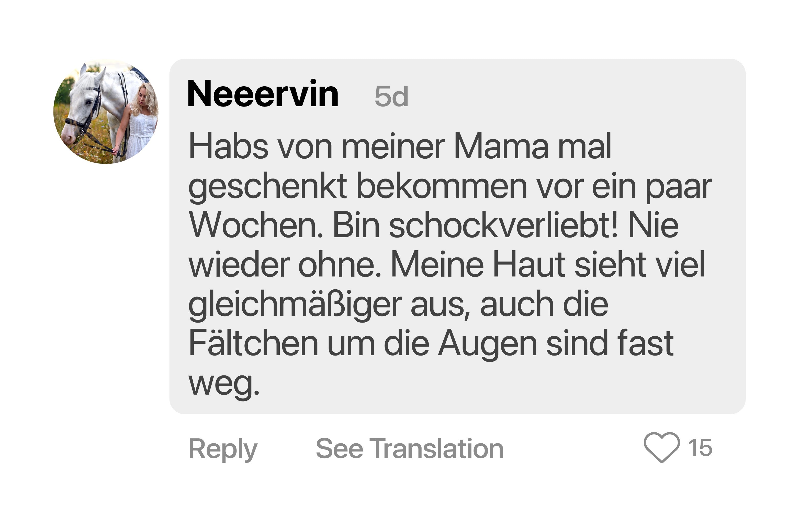
Task: Click the Reply link under the comment
Action: click(223, 448)
